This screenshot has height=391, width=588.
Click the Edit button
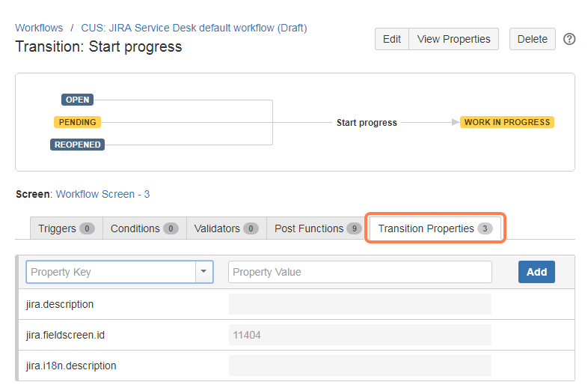tap(392, 39)
